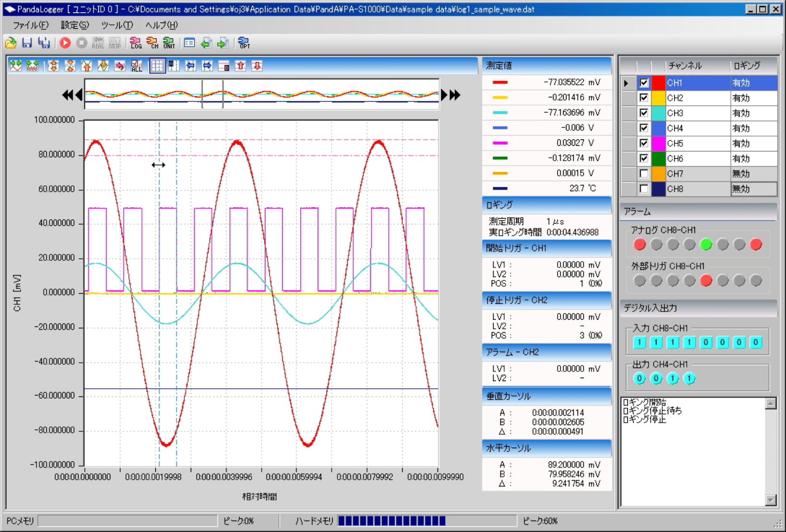Screen dimensions: 786x532
Task: Uncheck the CH5 channel checkbox
Action: pos(644,143)
